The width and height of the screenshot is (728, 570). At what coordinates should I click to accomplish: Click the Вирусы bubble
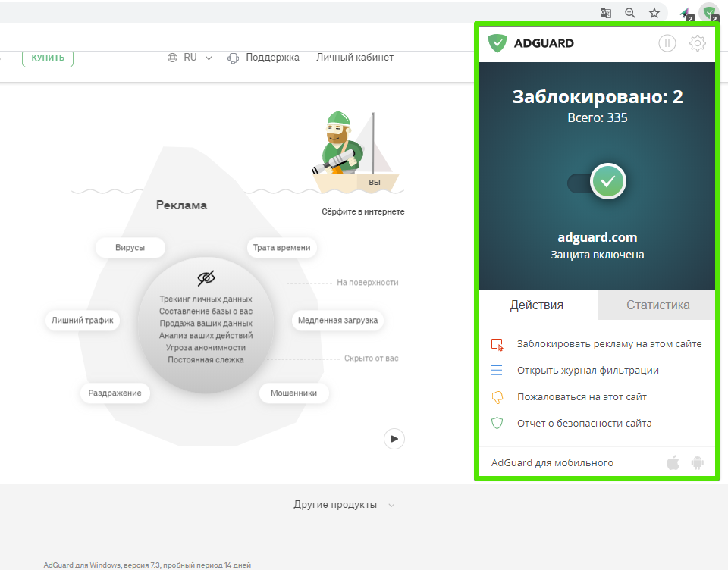130,247
